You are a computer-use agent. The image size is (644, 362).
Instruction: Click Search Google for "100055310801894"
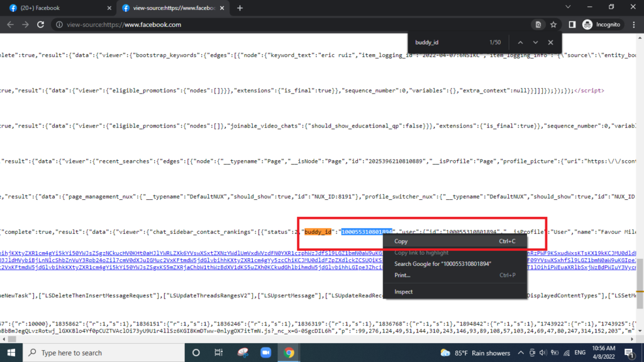click(x=442, y=264)
